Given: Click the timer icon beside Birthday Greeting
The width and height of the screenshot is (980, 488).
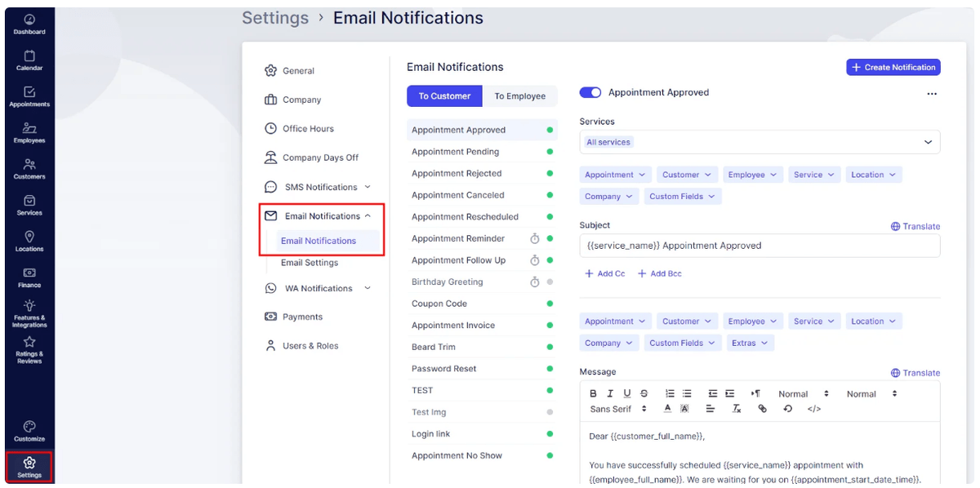Looking at the screenshot, I should [535, 282].
